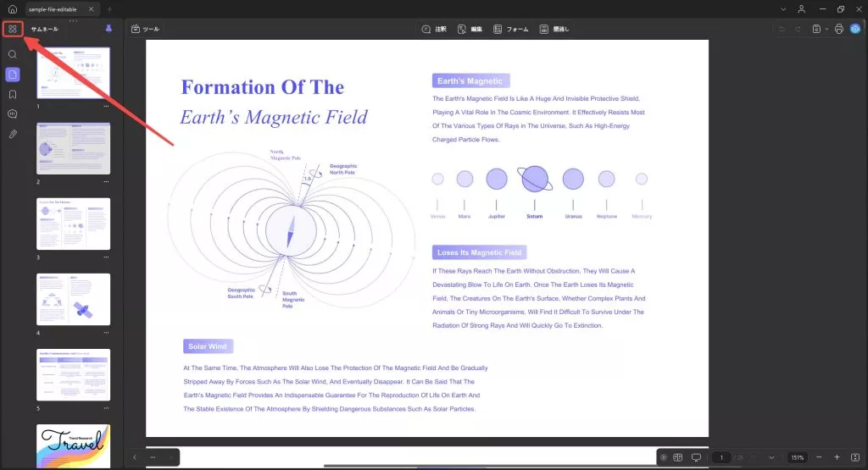Open the Comments panel icon

[x=12, y=114]
